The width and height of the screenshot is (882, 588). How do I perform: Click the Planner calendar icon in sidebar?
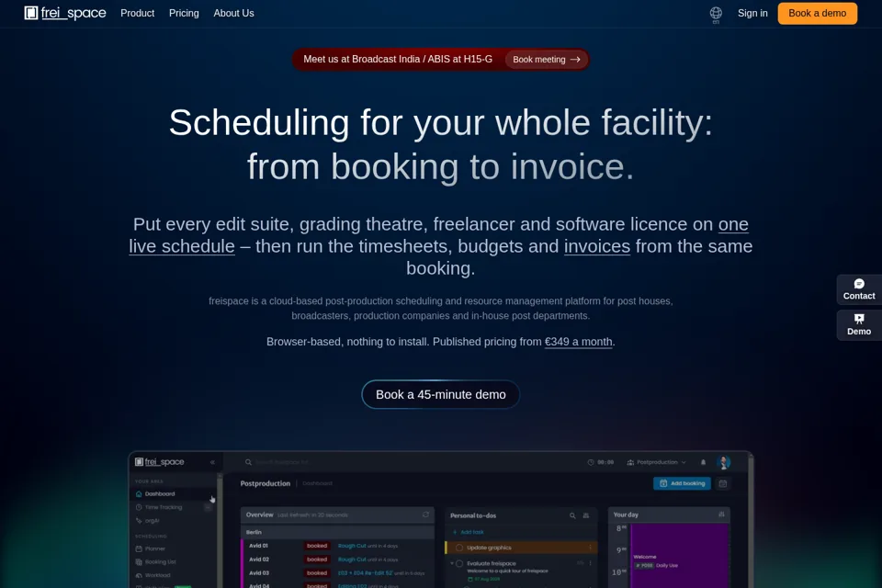click(139, 548)
